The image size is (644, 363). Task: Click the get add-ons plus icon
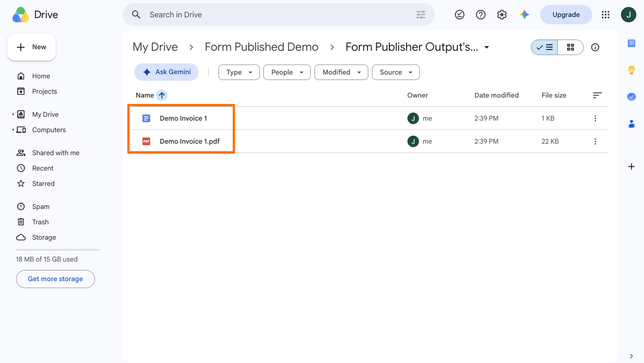coord(631,167)
